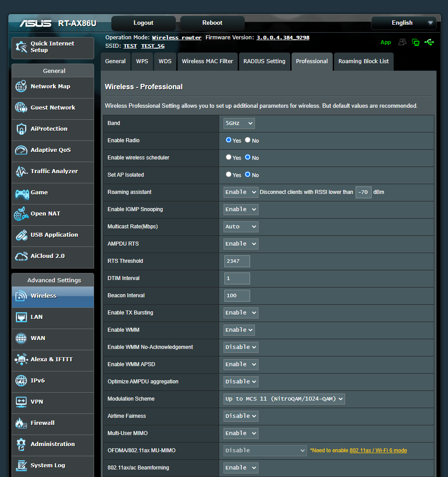Image resolution: width=448 pixels, height=477 pixels.
Task: Click the DTIM Interval input field
Action: click(237, 278)
